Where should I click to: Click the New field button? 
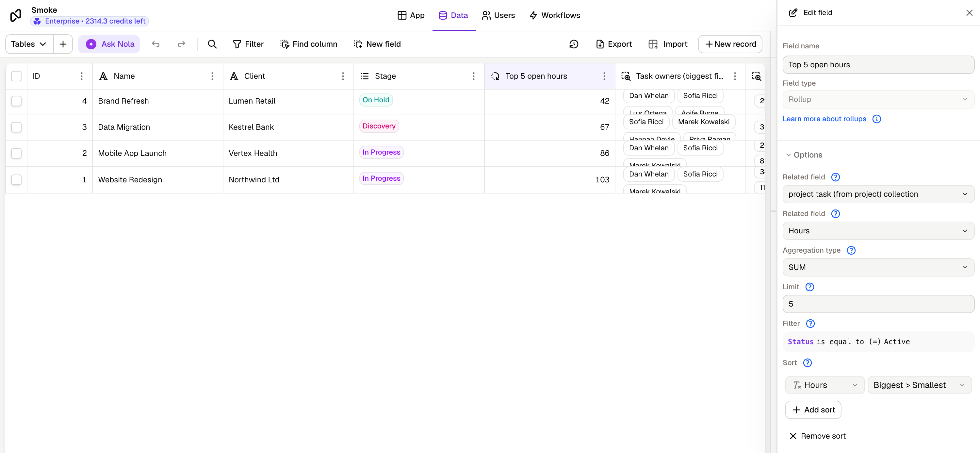(x=377, y=44)
